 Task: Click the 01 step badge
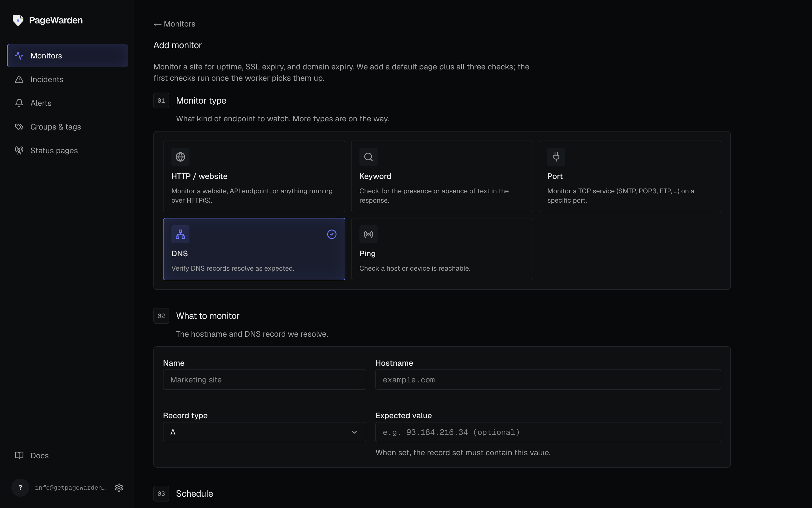161,100
